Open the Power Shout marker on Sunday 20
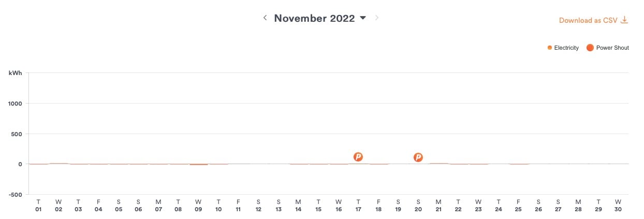 click(418, 157)
